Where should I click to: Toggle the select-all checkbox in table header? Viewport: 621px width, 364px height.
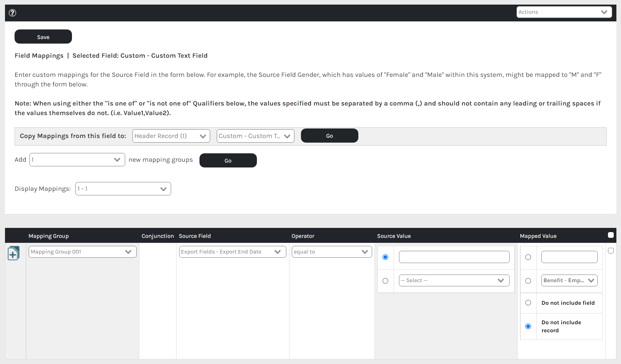click(611, 235)
